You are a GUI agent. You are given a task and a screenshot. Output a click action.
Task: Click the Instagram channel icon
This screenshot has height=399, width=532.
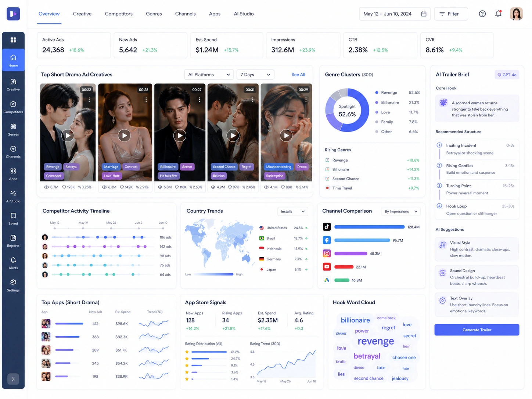(x=327, y=253)
